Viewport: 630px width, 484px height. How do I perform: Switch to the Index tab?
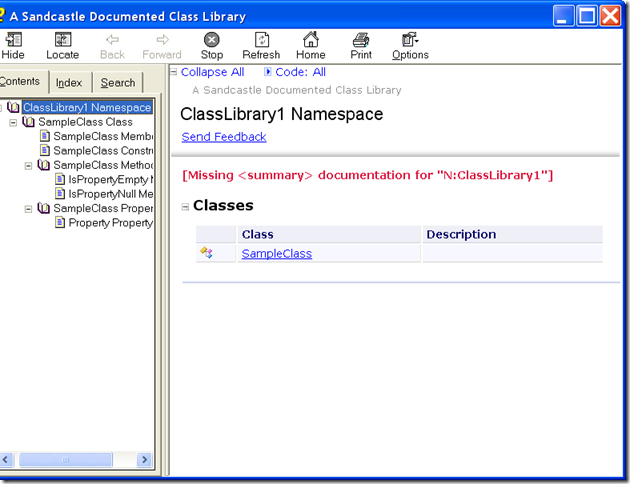(69, 83)
